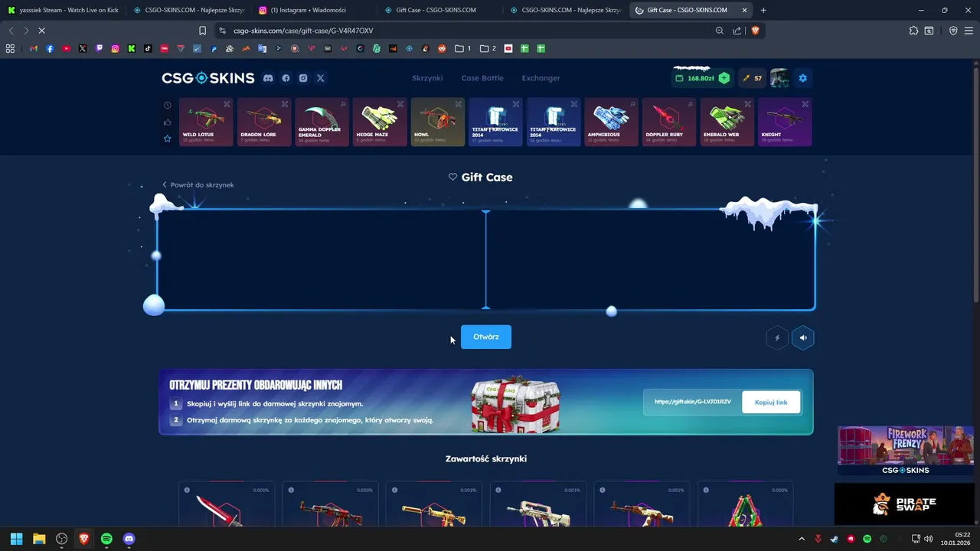Open the Knight drop card
The width and height of the screenshot is (980, 551).
[x=785, y=122]
